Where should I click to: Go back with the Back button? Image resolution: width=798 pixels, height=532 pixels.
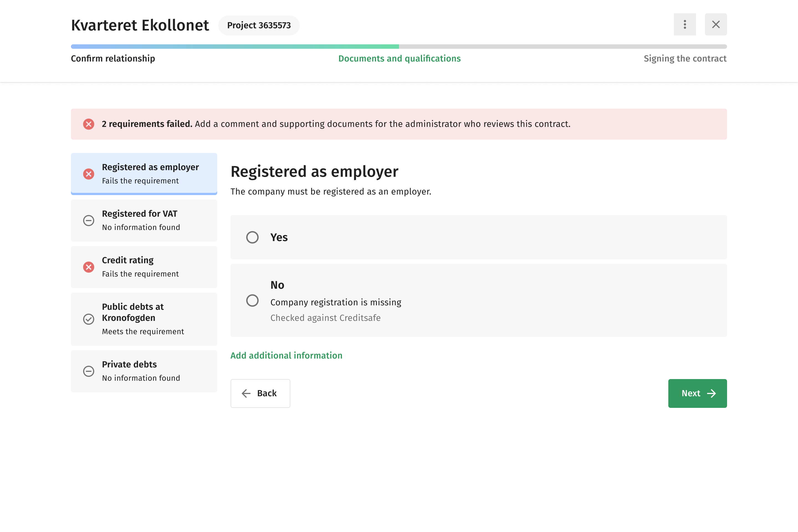click(x=260, y=393)
